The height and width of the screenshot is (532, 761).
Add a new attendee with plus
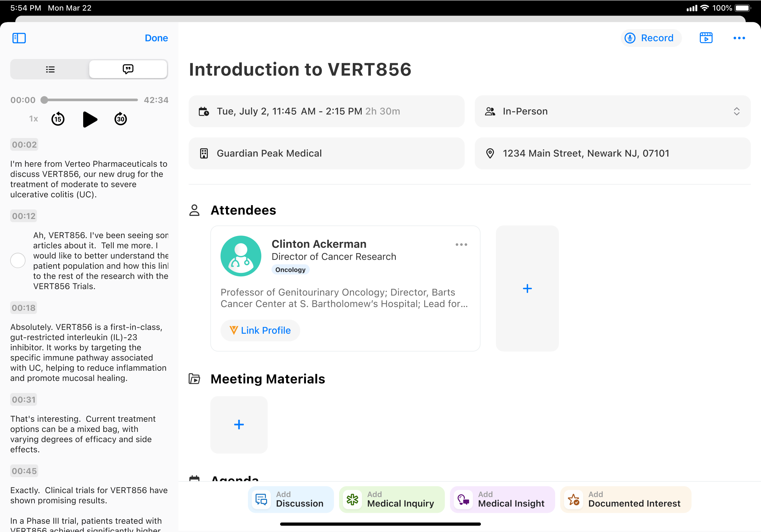coord(527,288)
